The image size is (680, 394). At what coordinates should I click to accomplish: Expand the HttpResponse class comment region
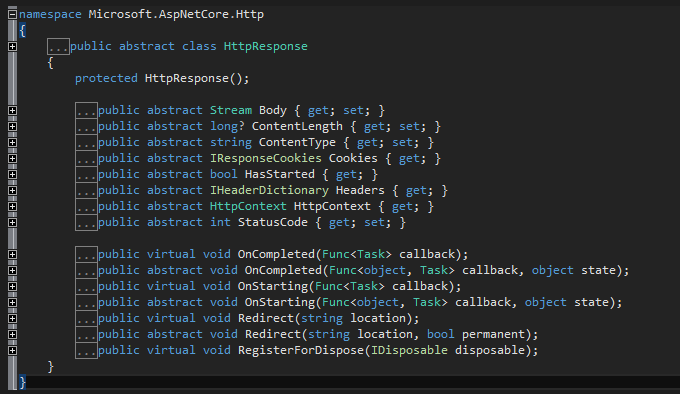click(x=13, y=46)
